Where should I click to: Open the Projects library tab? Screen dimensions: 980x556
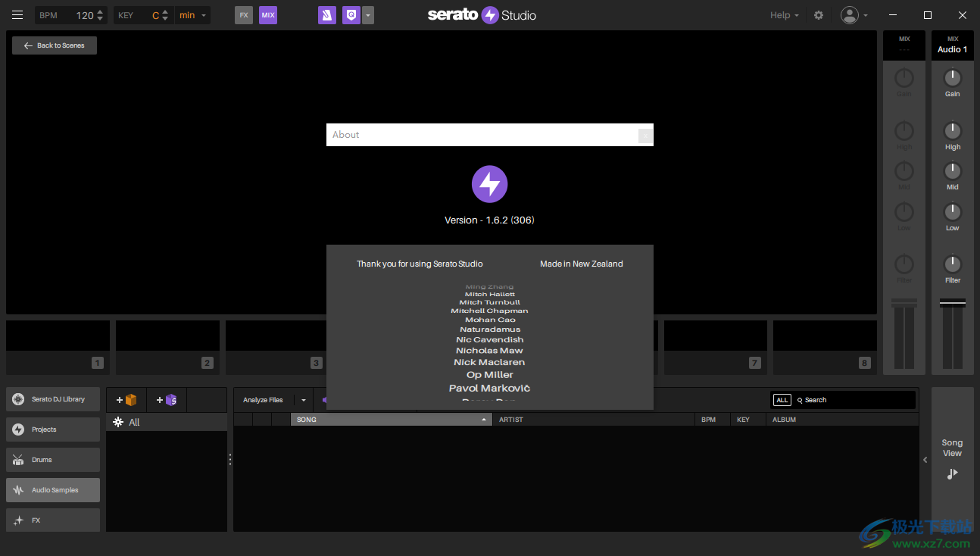[53, 429]
